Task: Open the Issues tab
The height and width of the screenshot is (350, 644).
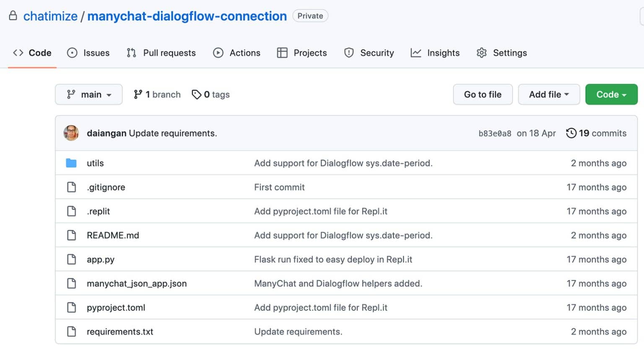Action: 88,53
